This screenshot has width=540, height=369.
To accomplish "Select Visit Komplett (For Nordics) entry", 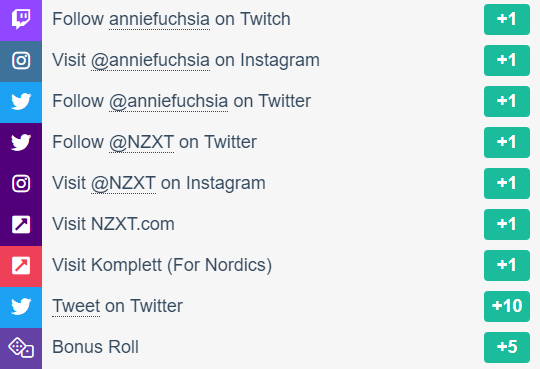I will 162,265.
